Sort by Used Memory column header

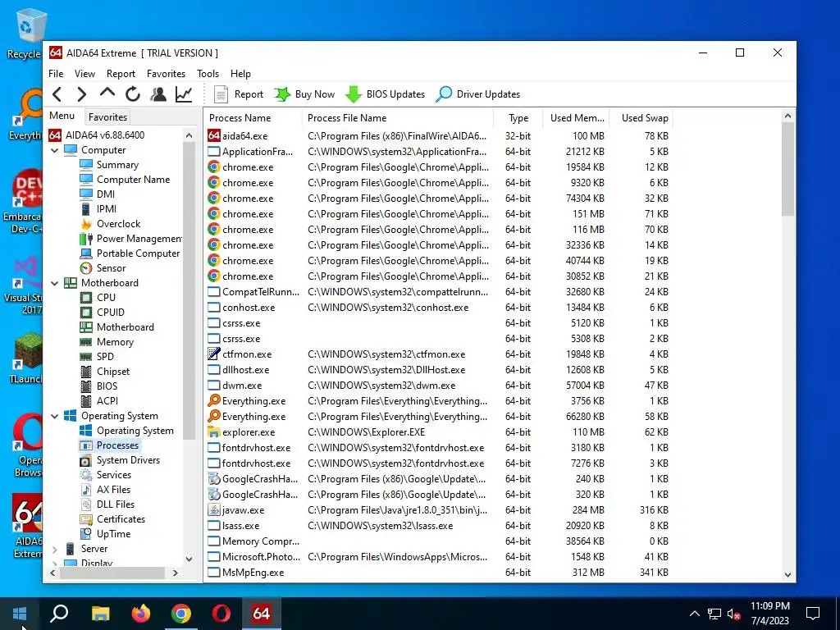[576, 118]
